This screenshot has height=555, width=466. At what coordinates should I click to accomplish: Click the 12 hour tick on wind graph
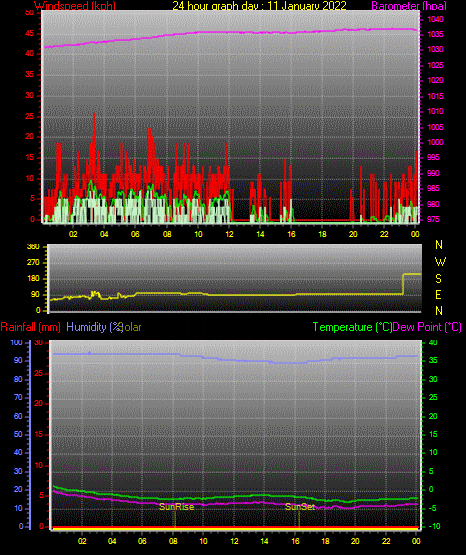point(229,234)
